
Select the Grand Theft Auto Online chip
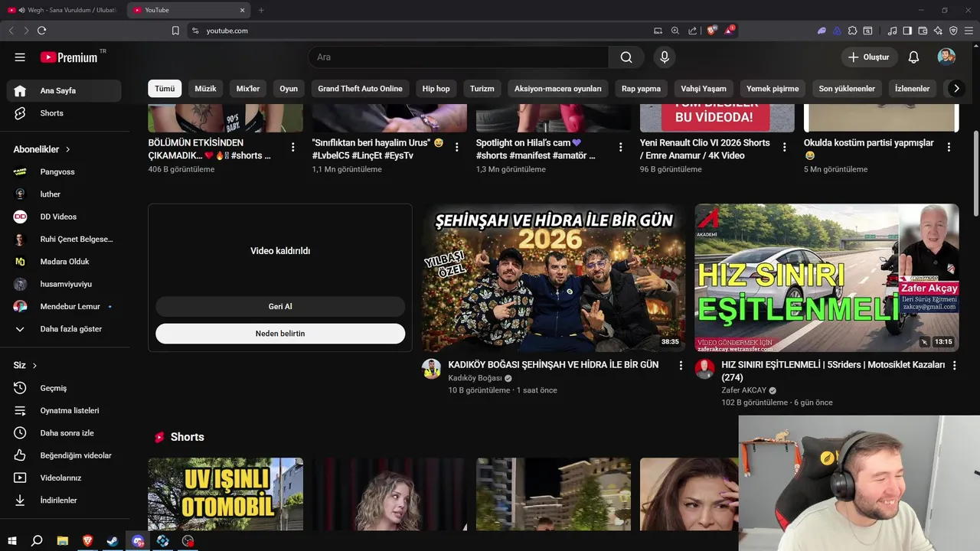coord(360,89)
